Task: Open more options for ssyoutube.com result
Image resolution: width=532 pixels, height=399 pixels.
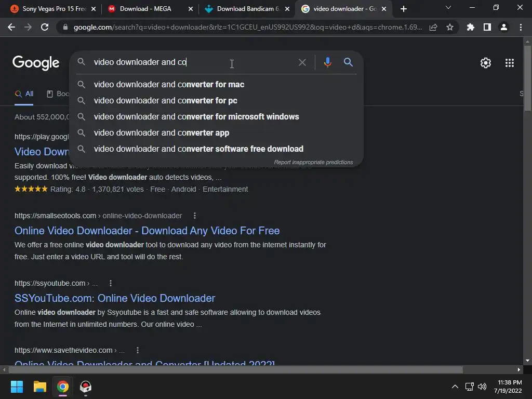Action: click(110, 283)
